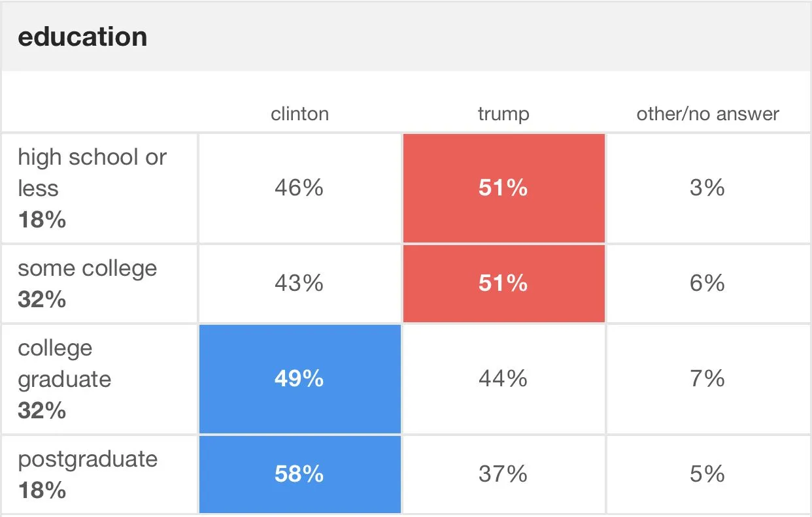
Task: Select the some college row label
Action: [x=88, y=269]
